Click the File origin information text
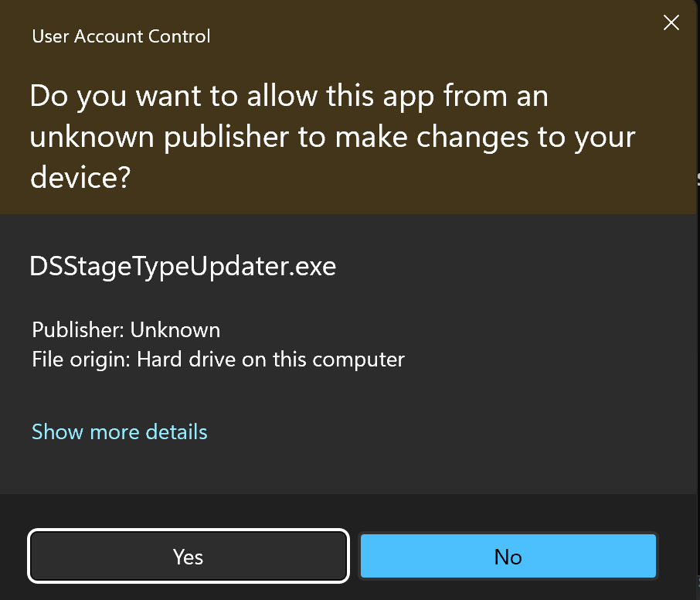The height and width of the screenshot is (600, 700). [x=217, y=359]
